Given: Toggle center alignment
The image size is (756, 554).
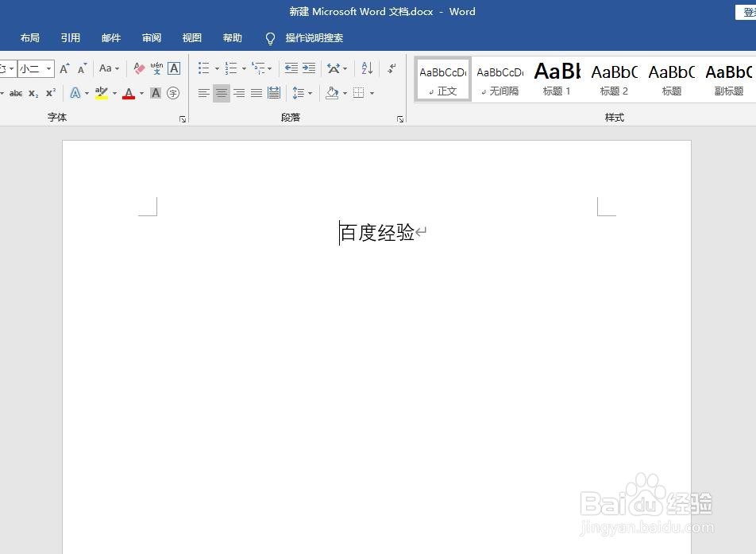Looking at the screenshot, I should point(222,93).
